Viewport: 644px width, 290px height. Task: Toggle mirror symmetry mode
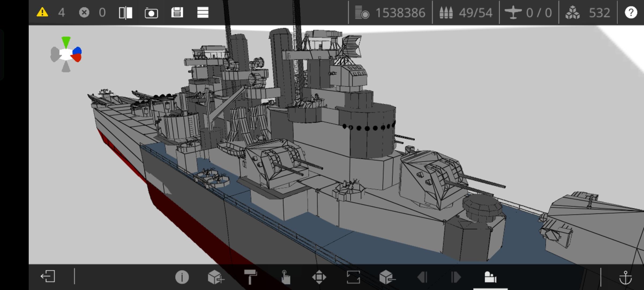click(x=126, y=13)
